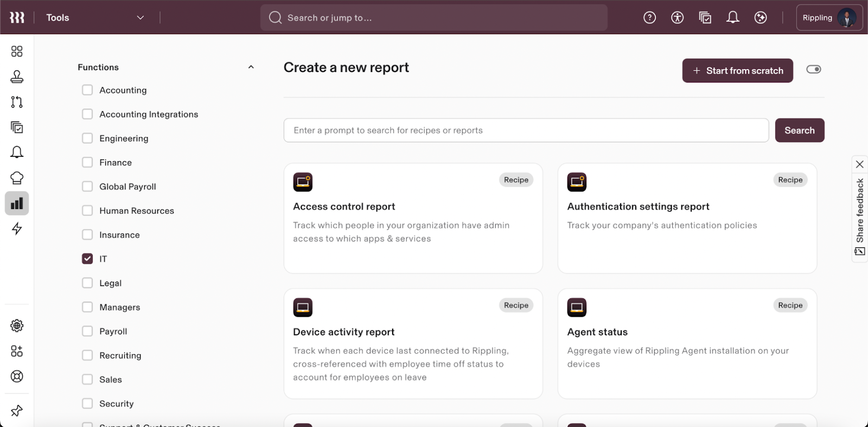868x427 pixels.
Task: Open the Device activity report recipe
Action: pos(413,343)
